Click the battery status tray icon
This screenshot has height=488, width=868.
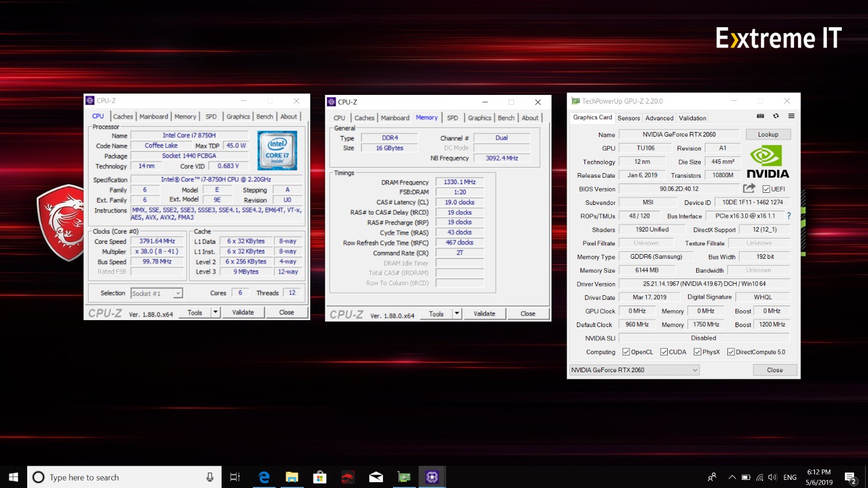click(746, 478)
